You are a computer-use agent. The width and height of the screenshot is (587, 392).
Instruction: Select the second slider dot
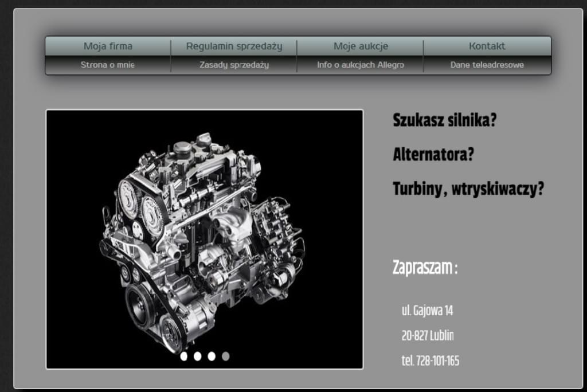point(198,356)
